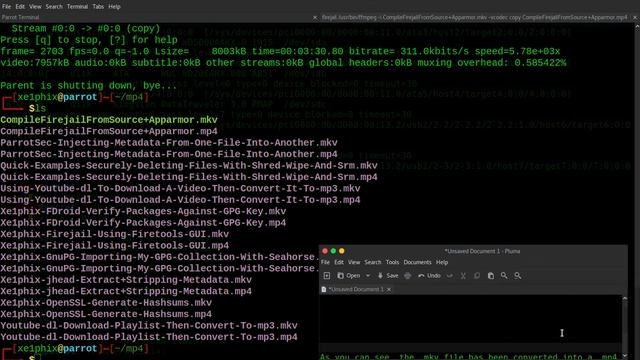The image size is (640, 360).
Task: Click the Cut scissors icon in Pluma
Action: (x=463, y=276)
